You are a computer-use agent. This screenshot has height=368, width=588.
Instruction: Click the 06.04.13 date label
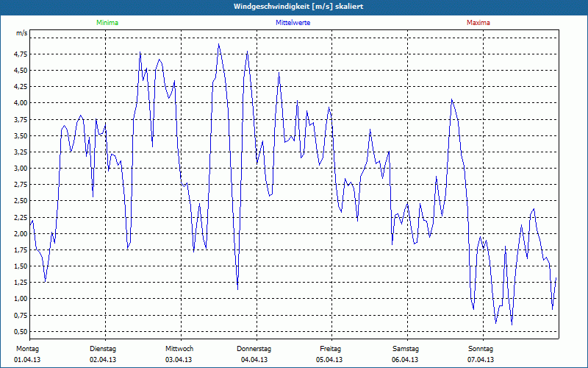tap(405, 360)
